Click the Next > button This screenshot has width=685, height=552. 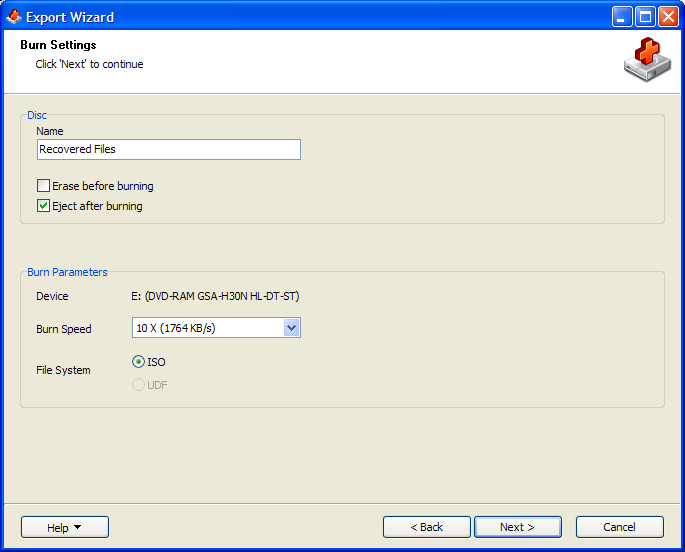[x=518, y=527]
